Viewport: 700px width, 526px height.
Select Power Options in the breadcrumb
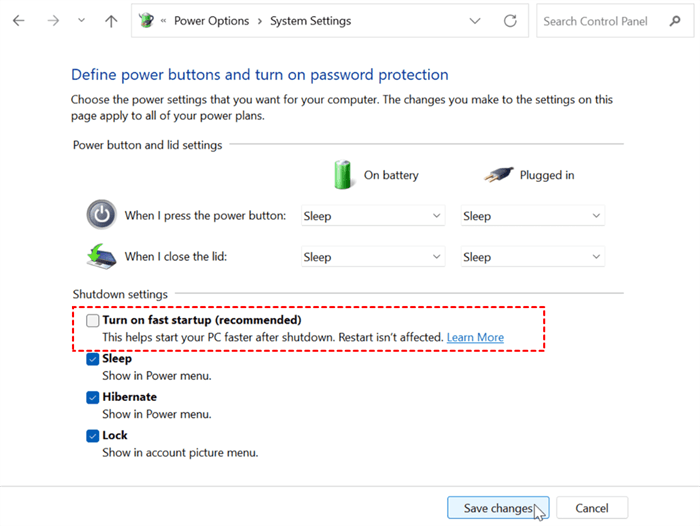point(213,21)
